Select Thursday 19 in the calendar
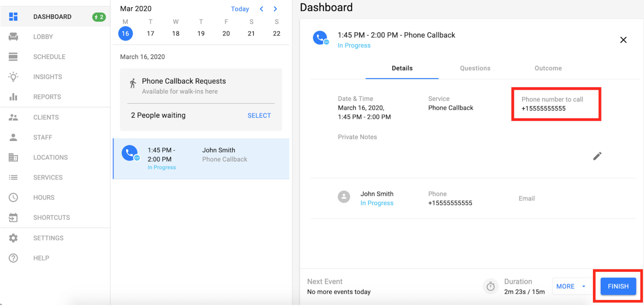 pos(201,33)
